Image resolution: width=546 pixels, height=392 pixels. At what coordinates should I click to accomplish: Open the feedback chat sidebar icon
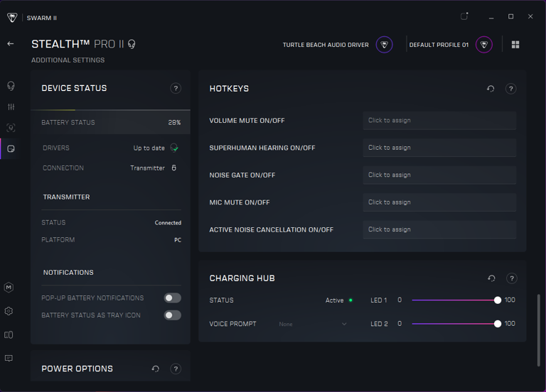pyautogui.click(x=9, y=358)
